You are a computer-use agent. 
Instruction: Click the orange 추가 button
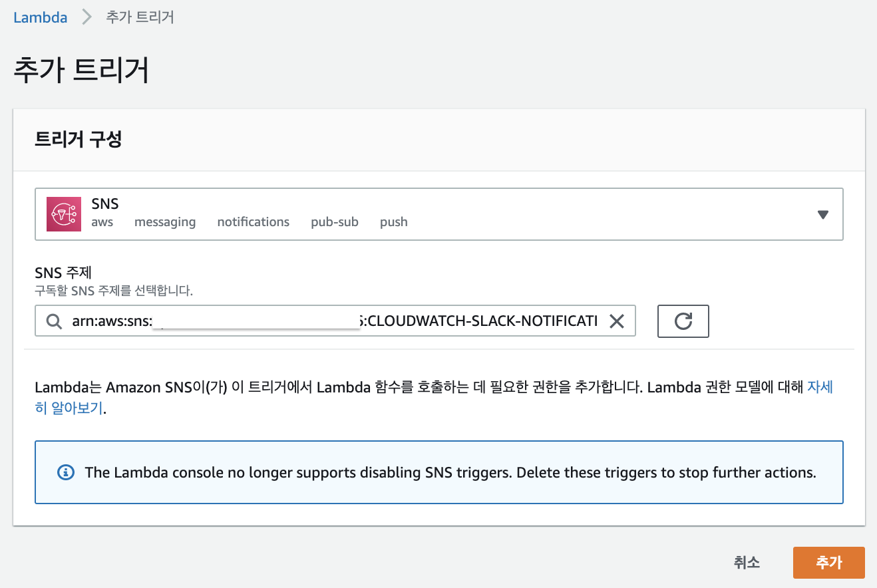point(829,563)
